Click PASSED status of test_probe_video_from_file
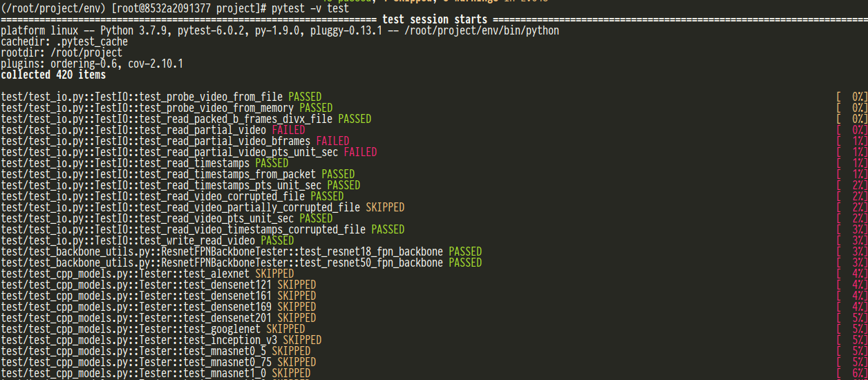 305,97
